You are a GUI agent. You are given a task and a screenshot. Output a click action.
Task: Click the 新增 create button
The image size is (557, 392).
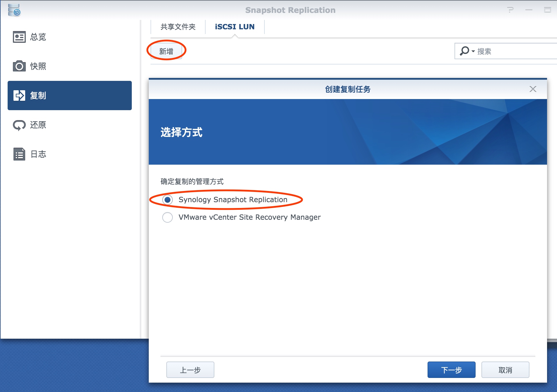(x=166, y=51)
